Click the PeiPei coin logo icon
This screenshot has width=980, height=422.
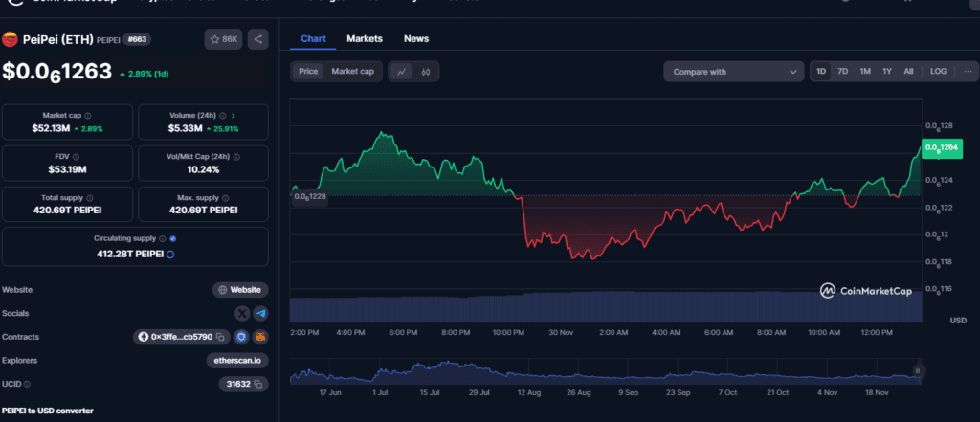point(10,40)
